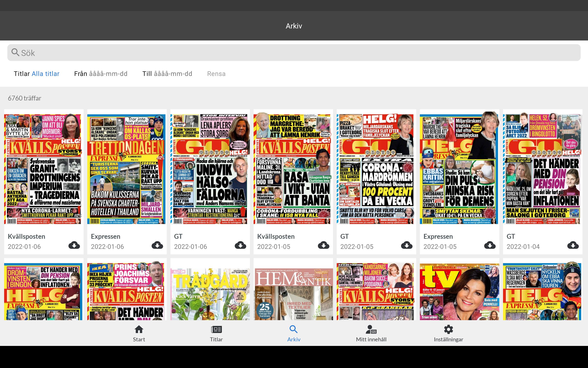Open Inställningar gear icon

tap(449, 329)
